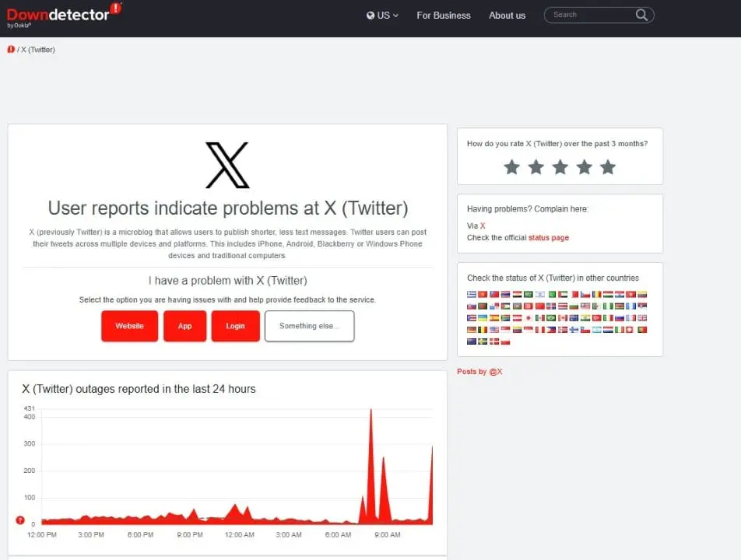
Task: Select the Chile flag
Action: pos(585,330)
